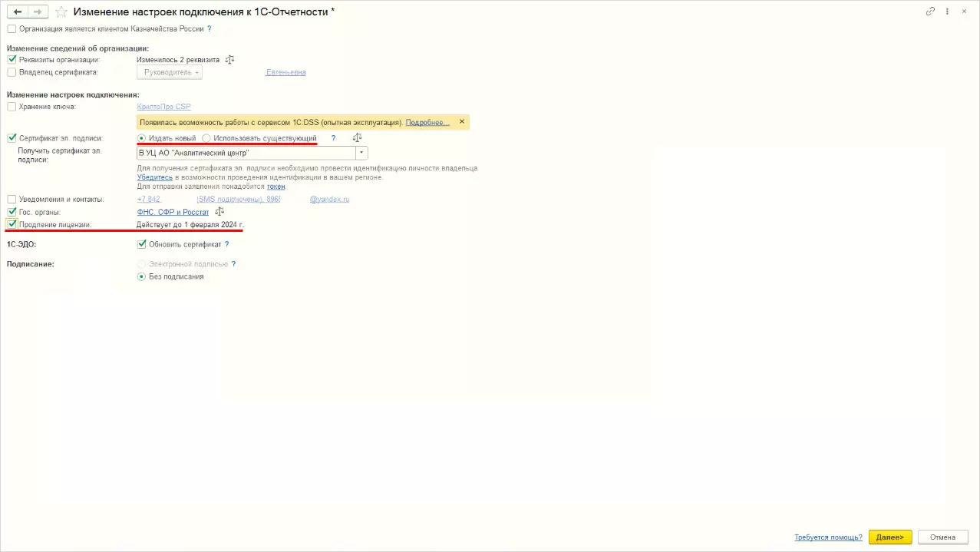Open the +7 842 phone link
The height and width of the screenshot is (552, 980).
(x=149, y=199)
